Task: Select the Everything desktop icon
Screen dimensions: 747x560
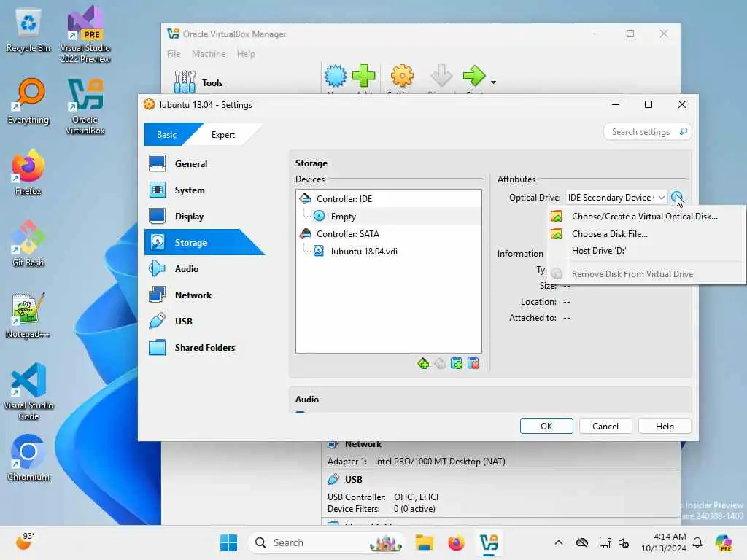Action: [x=28, y=101]
